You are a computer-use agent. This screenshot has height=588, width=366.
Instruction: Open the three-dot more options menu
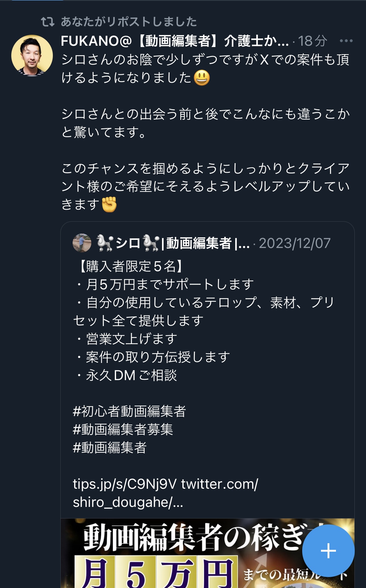pyautogui.click(x=346, y=41)
